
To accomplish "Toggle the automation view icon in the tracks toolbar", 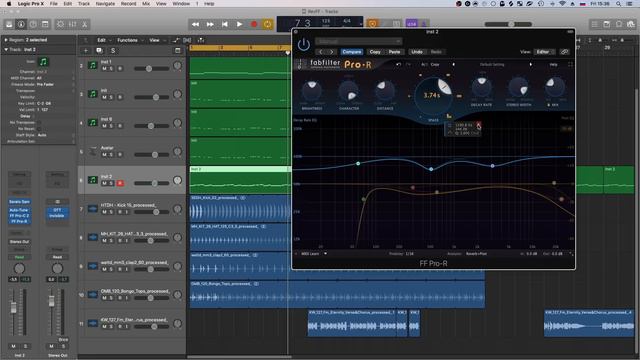I will [176, 40].
